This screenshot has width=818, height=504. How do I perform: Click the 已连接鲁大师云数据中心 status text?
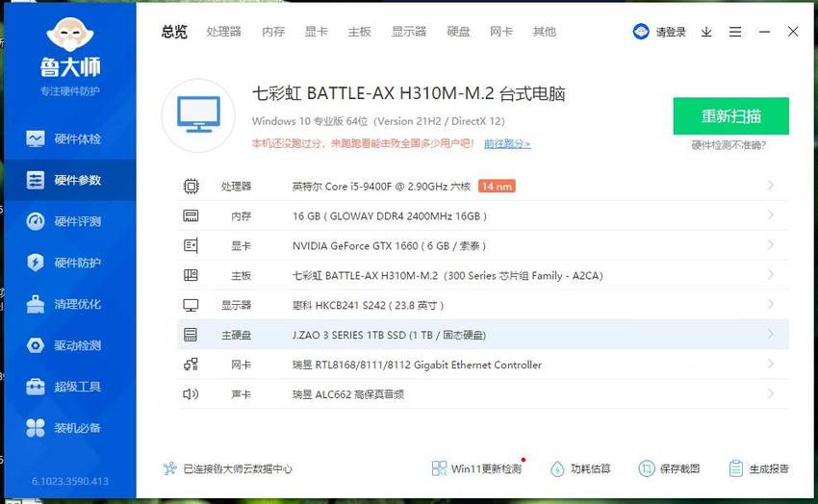point(238,468)
